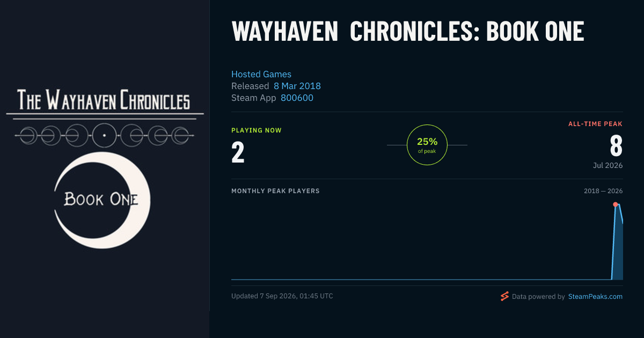
Task: Click the 25% of peak circle
Action: pyautogui.click(x=427, y=145)
